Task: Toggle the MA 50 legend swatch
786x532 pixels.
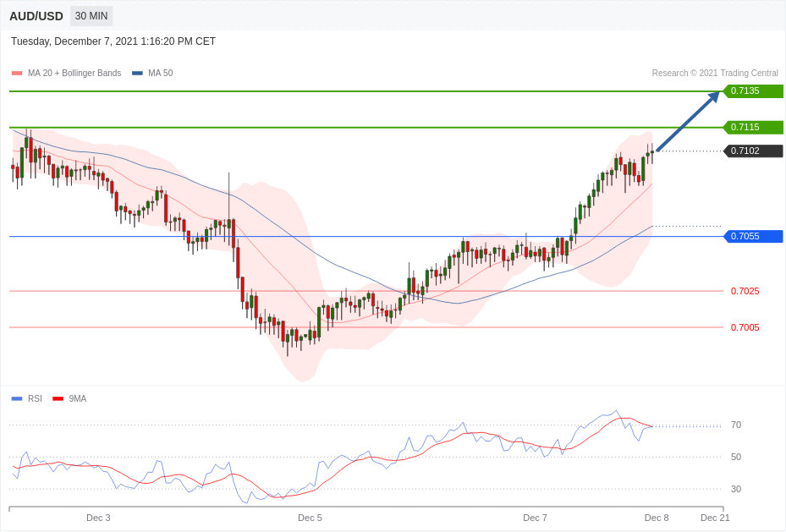Action: pyautogui.click(x=137, y=73)
